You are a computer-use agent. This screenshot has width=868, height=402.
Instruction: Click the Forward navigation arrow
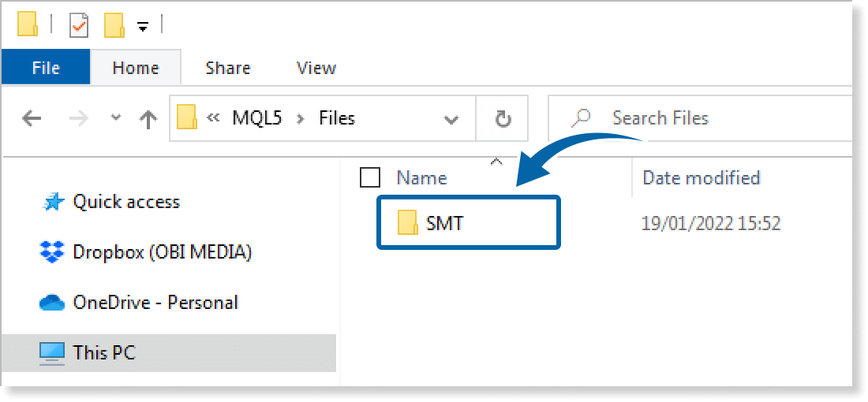(x=79, y=119)
